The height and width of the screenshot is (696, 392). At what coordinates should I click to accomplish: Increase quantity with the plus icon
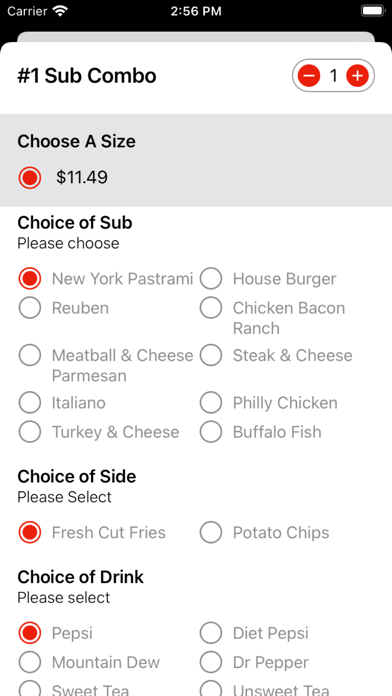tap(357, 76)
